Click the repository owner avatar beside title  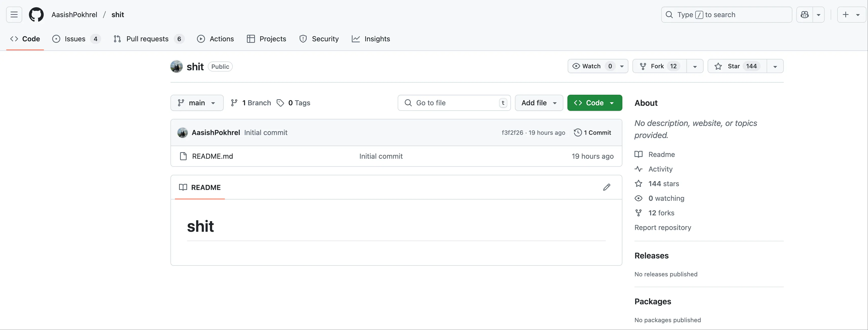point(177,66)
